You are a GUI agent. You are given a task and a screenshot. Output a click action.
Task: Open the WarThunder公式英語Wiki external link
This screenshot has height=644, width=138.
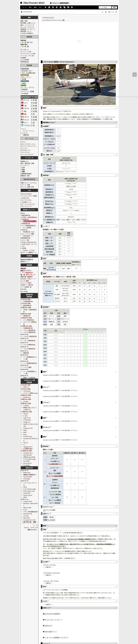pyautogui.click(x=52, y=614)
